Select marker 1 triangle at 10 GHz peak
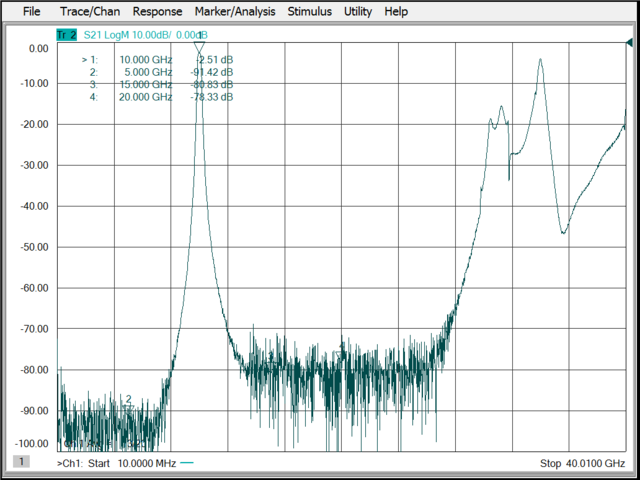Screen dimensions: 640x480 [x=199, y=47]
